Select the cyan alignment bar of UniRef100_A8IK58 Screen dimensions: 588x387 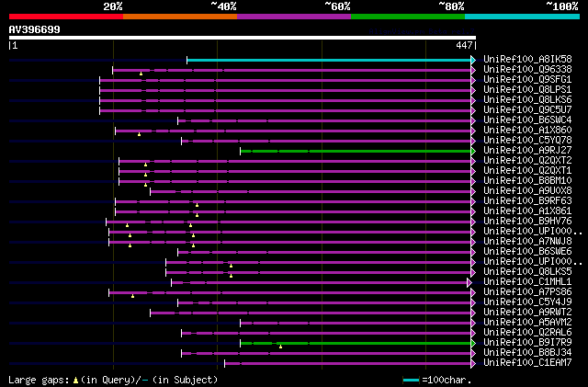(x=329, y=60)
